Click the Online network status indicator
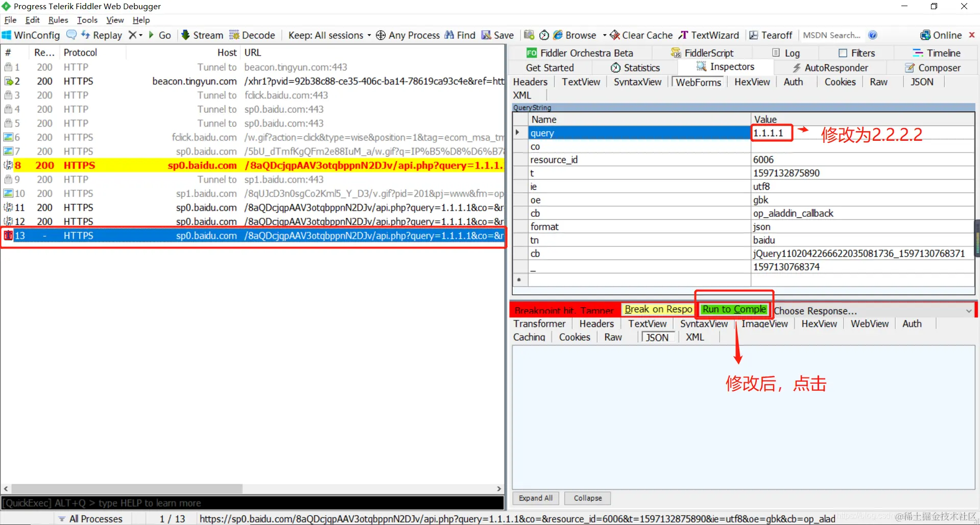The height and width of the screenshot is (525, 980). (x=941, y=35)
